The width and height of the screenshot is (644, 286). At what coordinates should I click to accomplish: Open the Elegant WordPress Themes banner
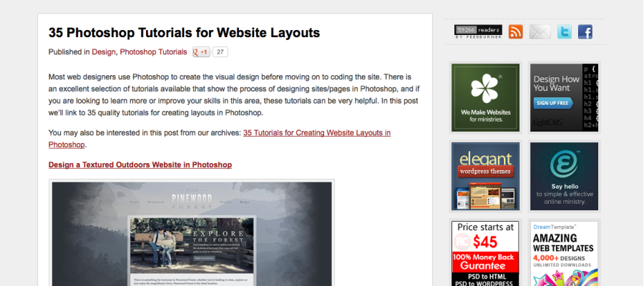point(485,176)
